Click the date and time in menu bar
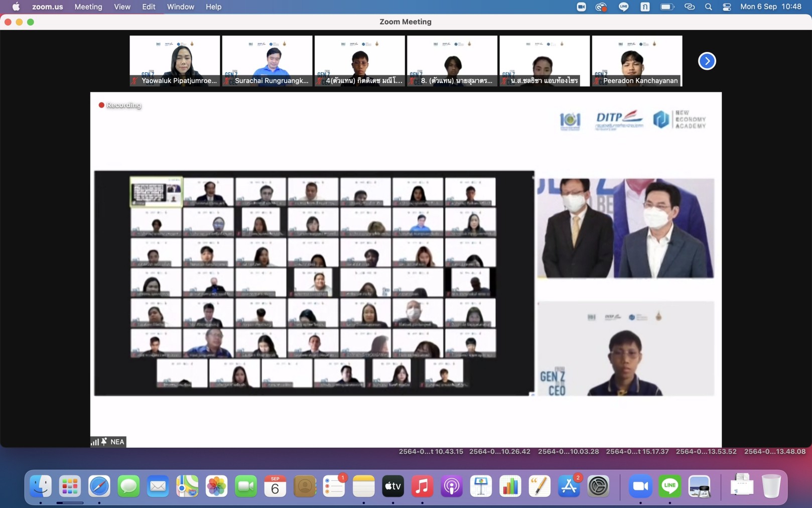This screenshot has height=508, width=812. click(771, 7)
